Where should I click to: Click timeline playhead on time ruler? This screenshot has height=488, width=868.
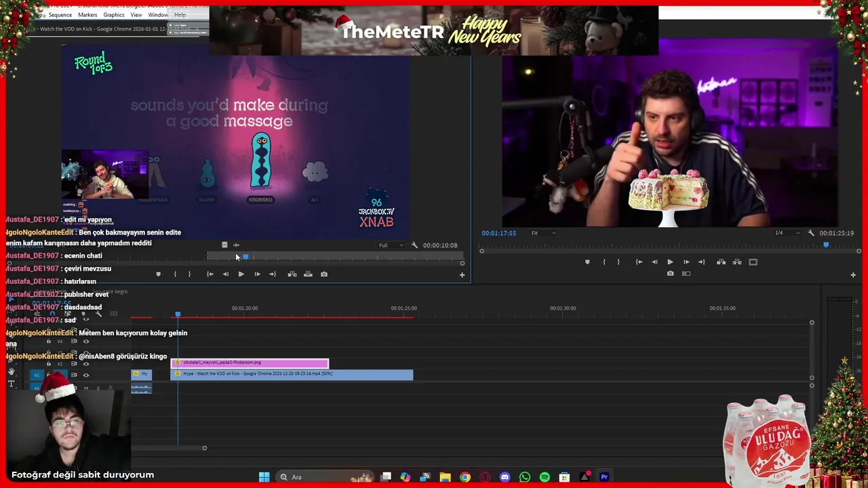click(x=178, y=314)
